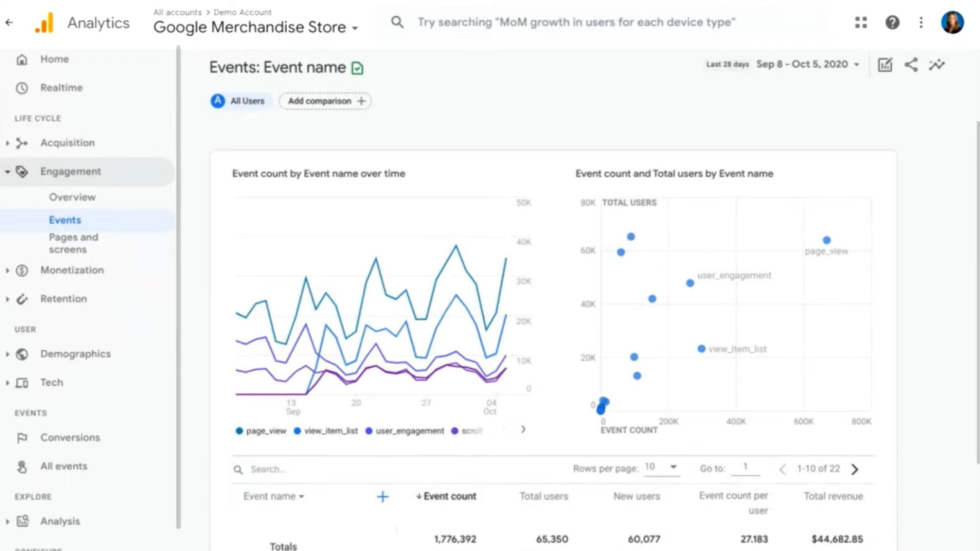Image resolution: width=980 pixels, height=551 pixels.
Task: Click the Go to page number field
Action: click(x=745, y=467)
